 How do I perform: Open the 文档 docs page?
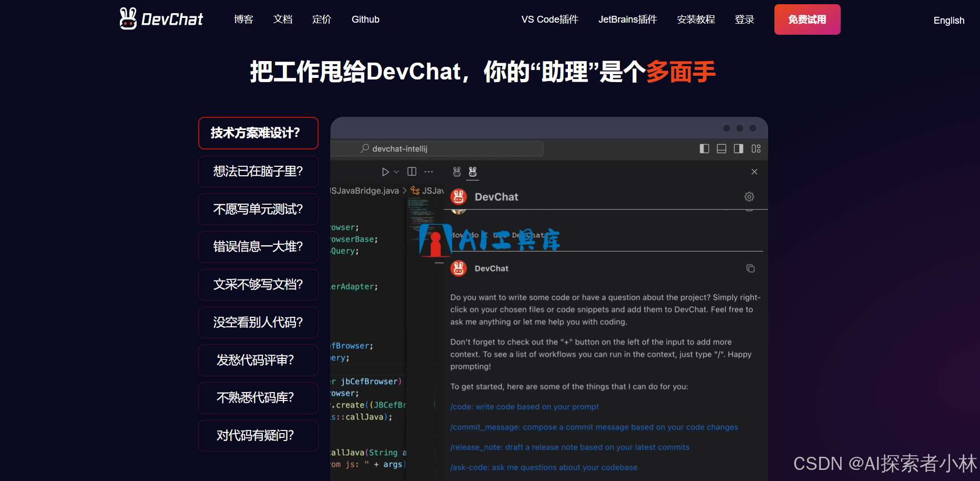[282, 19]
